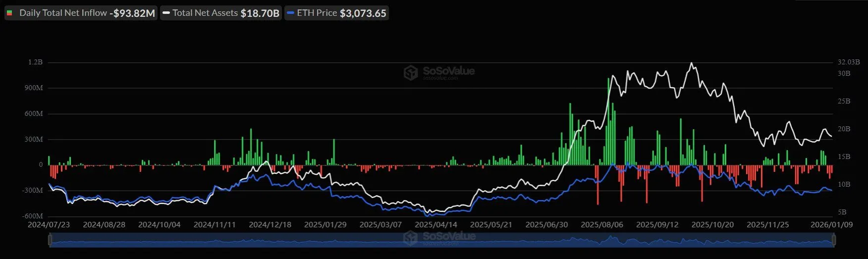Click the 32.03B right axis label
This screenshot has width=868, height=259.
[x=848, y=62]
